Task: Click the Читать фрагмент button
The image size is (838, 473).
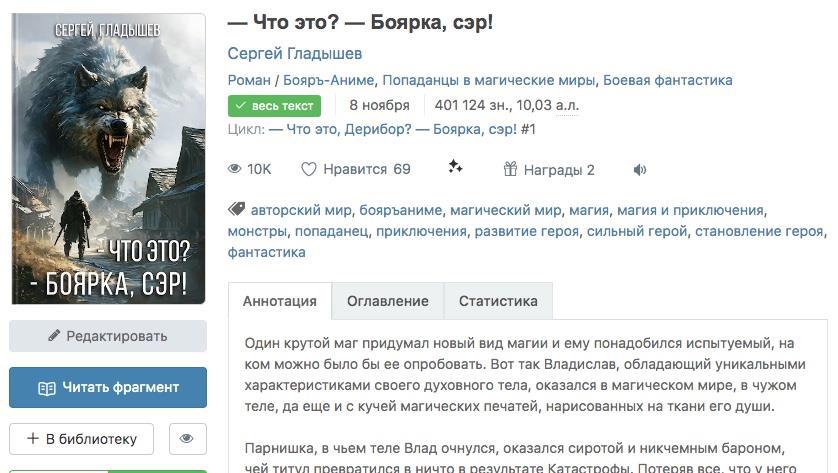Action: 108,387
